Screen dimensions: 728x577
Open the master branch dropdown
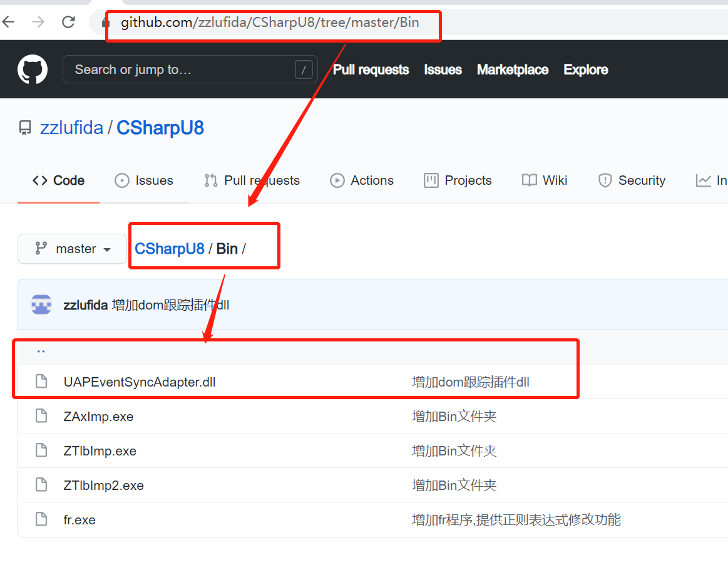pos(71,249)
